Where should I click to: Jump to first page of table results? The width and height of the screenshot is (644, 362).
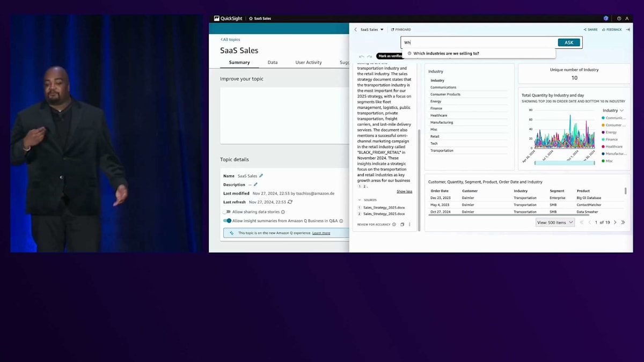(581, 222)
